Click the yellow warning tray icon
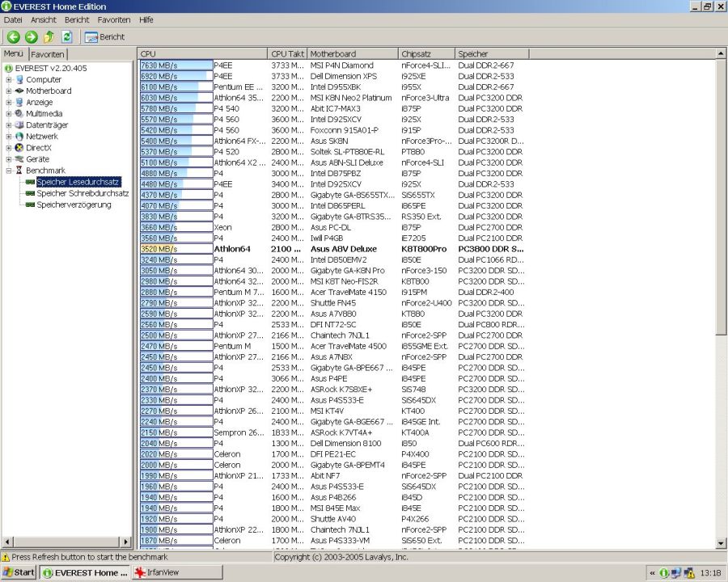 pyautogui.click(x=689, y=573)
